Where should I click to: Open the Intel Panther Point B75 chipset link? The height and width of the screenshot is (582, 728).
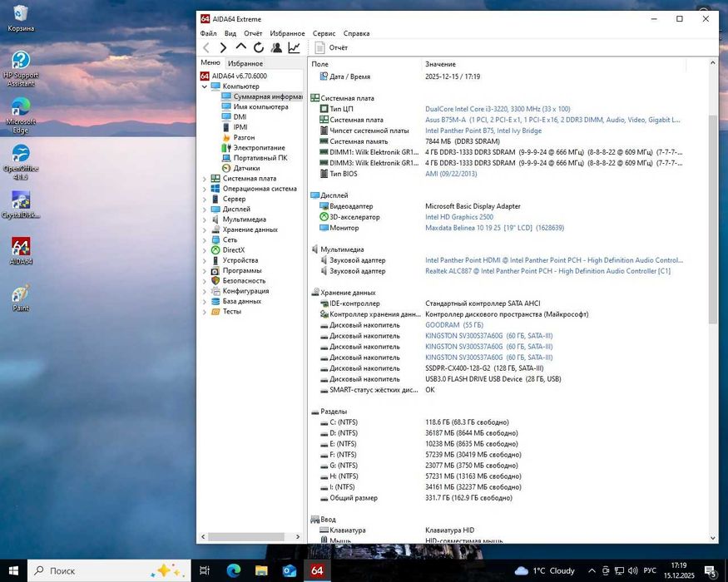pyautogui.click(x=483, y=131)
